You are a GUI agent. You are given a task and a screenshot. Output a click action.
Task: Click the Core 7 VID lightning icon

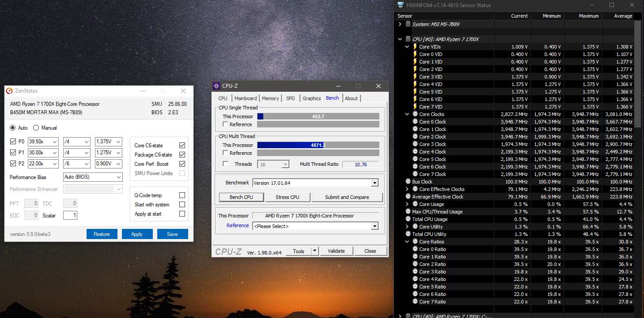click(x=415, y=107)
